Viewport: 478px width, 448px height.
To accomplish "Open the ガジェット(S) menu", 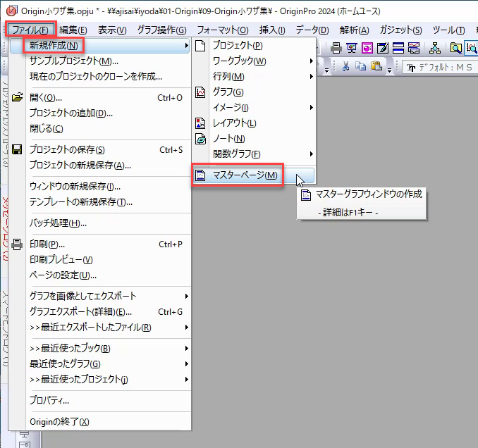I will tap(400, 30).
